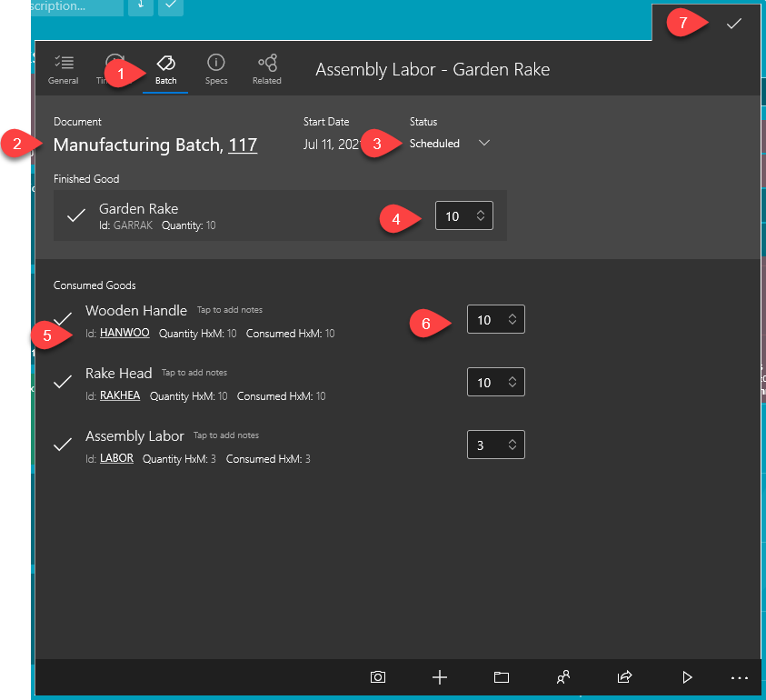766x700 pixels.
Task: Toggle the Rake Head consumed checkmark
Action: pos(63,383)
